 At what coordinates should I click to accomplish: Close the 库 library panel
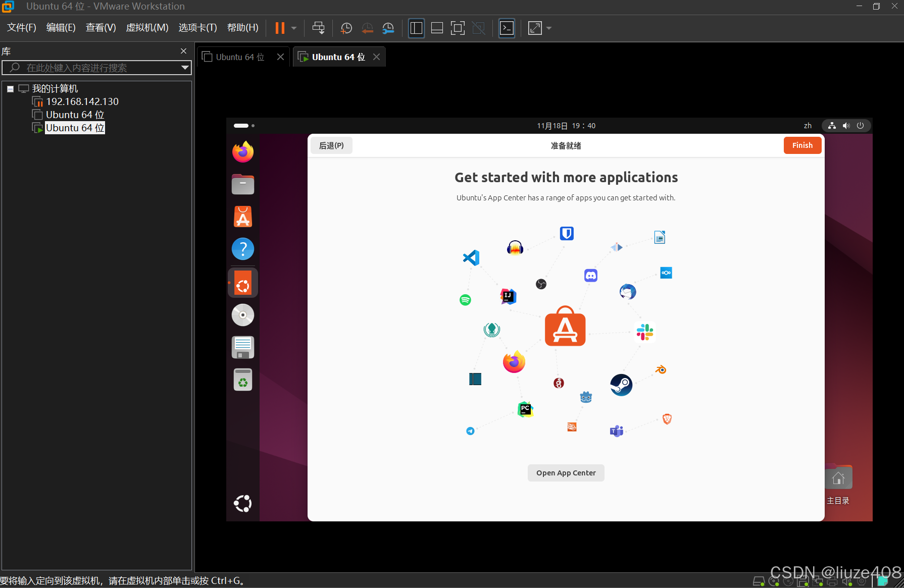click(x=184, y=51)
